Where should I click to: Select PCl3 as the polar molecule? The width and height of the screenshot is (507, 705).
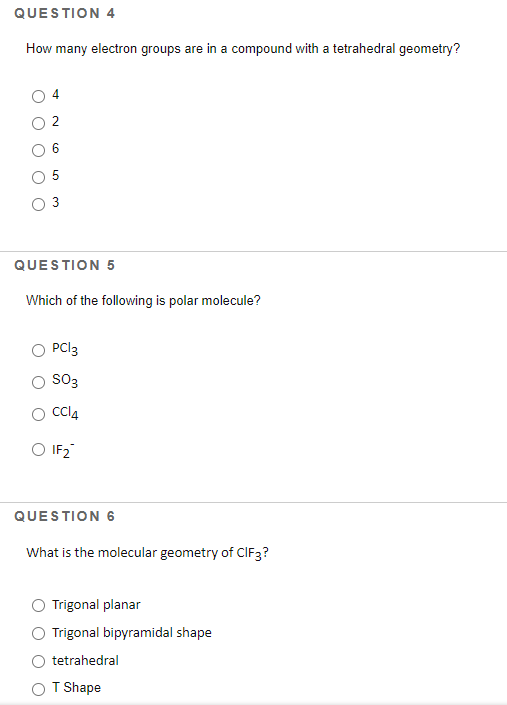click(39, 350)
